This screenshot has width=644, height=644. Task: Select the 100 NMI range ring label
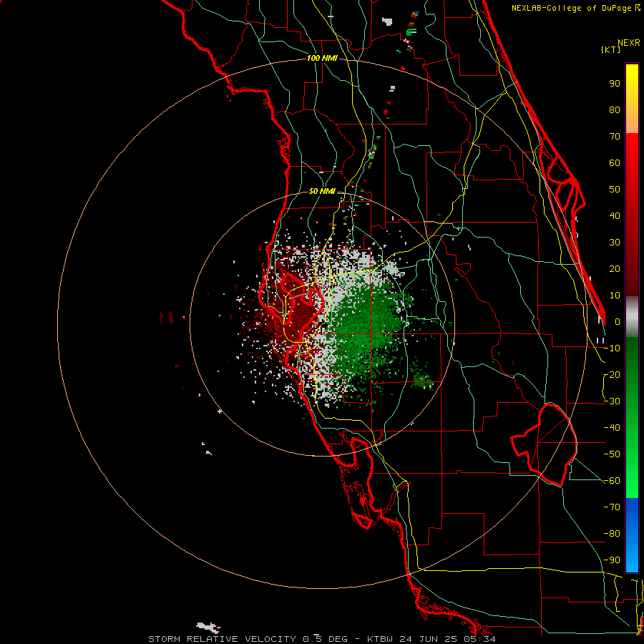point(322,58)
